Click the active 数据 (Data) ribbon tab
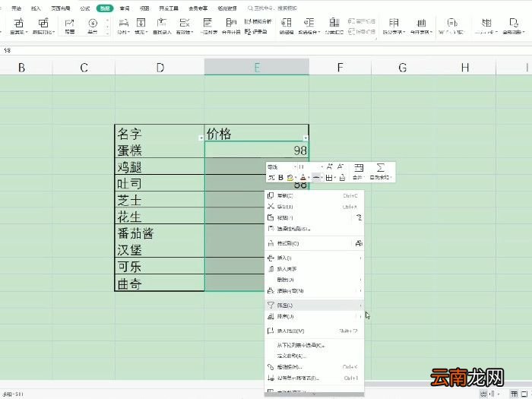The image size is (532, 399). tap(105, 8)
